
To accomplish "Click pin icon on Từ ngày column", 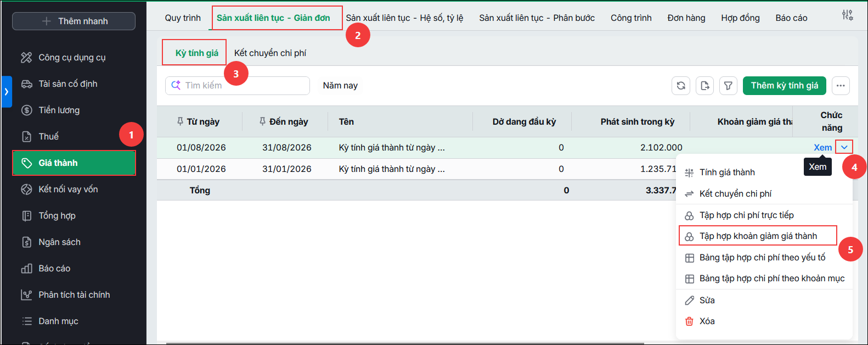I will tap(181, 121).
